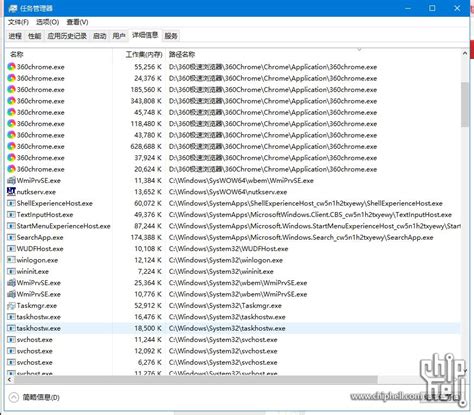This screenshot has height=415, width=474.
Task: Click the Task Manager icon in title bar
Action: click(13, 8)
